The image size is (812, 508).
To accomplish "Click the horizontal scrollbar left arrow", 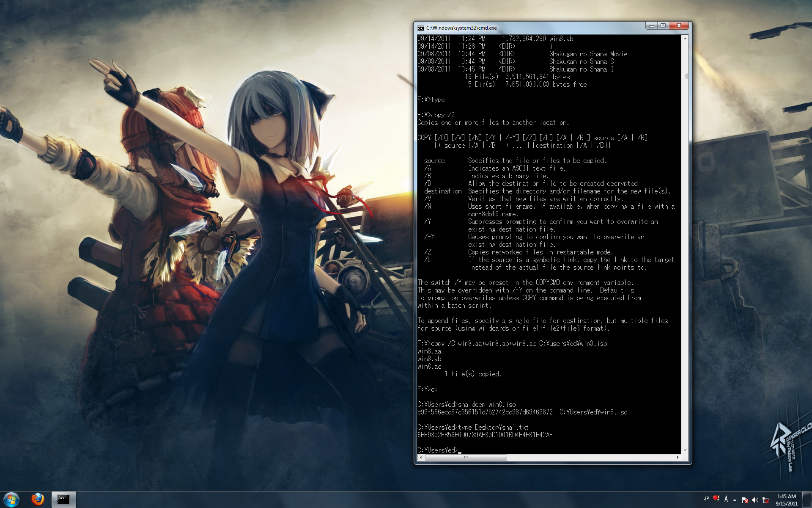I will 420,457.
